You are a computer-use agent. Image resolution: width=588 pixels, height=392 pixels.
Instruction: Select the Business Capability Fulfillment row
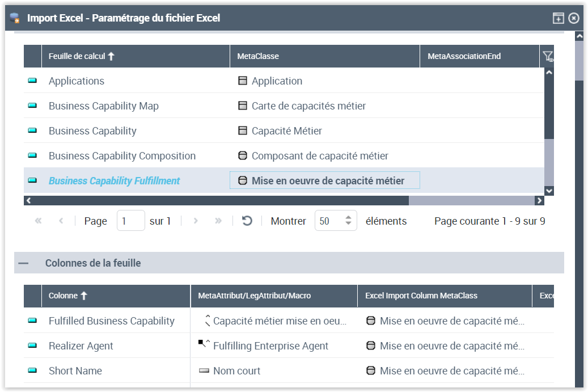(114, 180)
